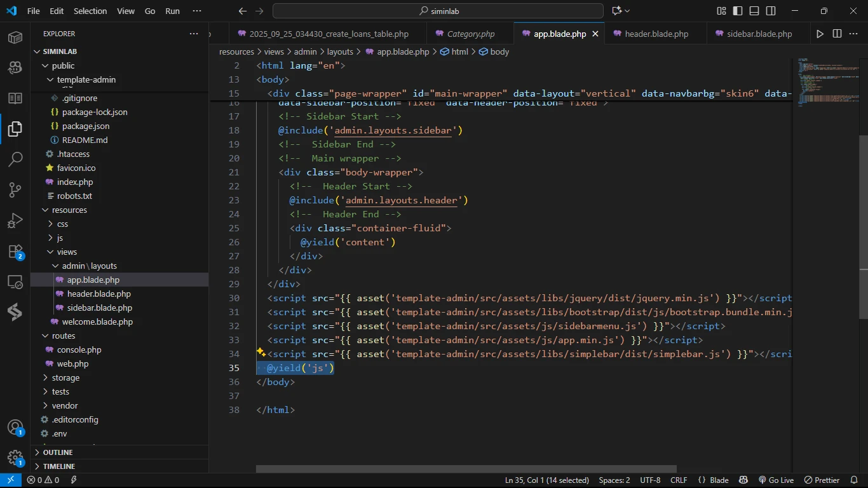
Task: Open the Remote Explorer icon
Action: [x=15, y=281]
